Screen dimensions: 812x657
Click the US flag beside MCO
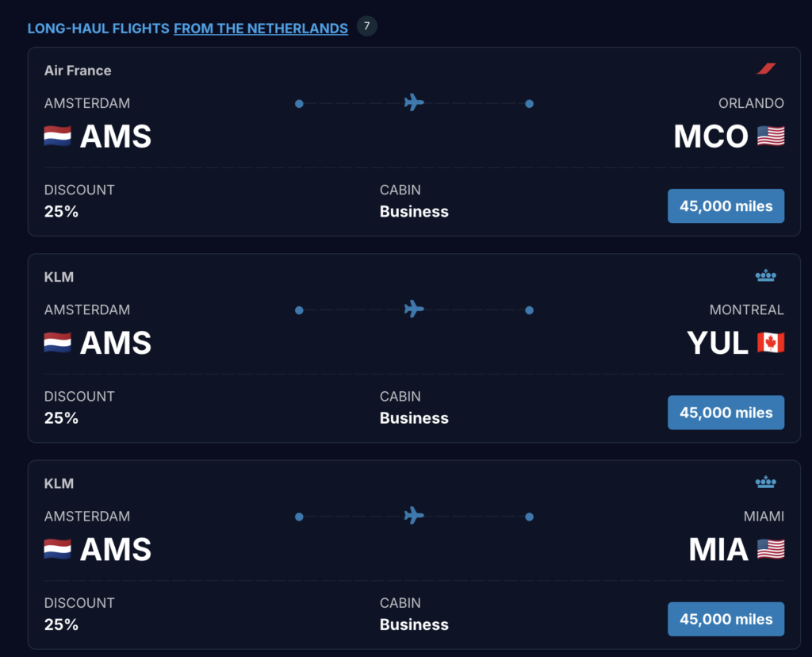[x=771, y=135]
